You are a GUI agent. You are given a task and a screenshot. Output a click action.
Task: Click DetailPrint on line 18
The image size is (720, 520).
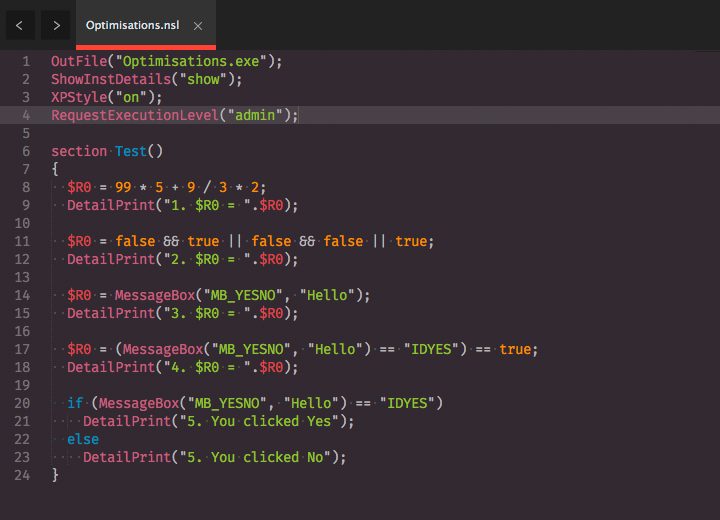[x=111, y=367]
